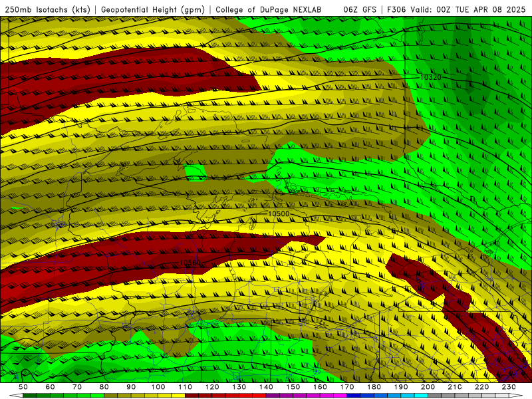This screenshot has width=532, height=399.
Task: Click the 200 value on the color scale
Action: 428,387
